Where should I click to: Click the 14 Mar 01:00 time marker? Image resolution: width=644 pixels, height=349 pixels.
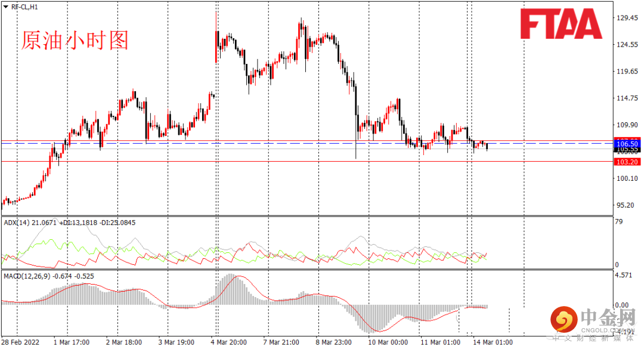pyautogui.click(x=493, y=342)
